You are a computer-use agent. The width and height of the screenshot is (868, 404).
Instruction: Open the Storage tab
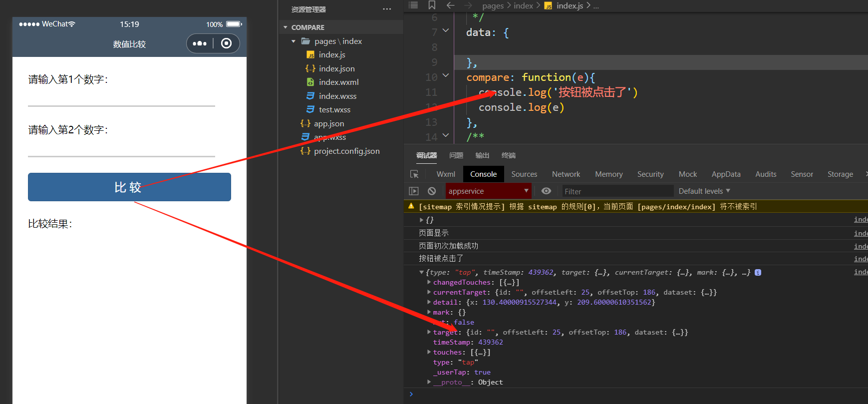click(840, 174)
